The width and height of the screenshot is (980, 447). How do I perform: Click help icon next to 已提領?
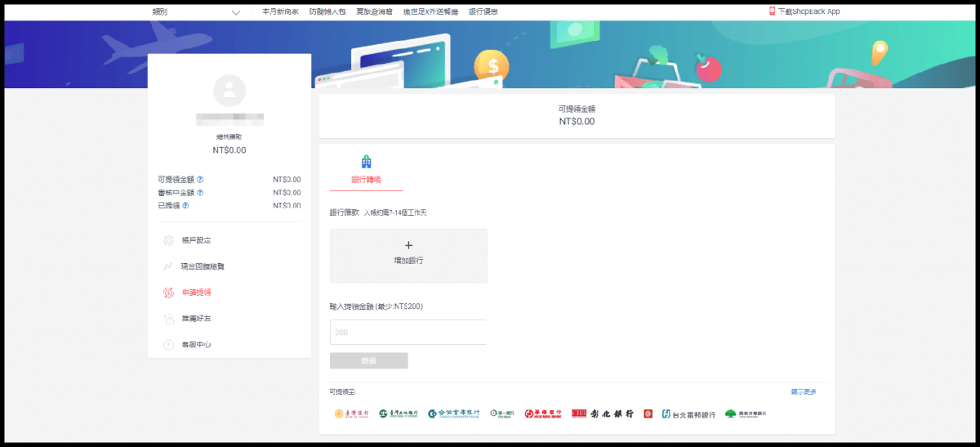tap(185, 205)
